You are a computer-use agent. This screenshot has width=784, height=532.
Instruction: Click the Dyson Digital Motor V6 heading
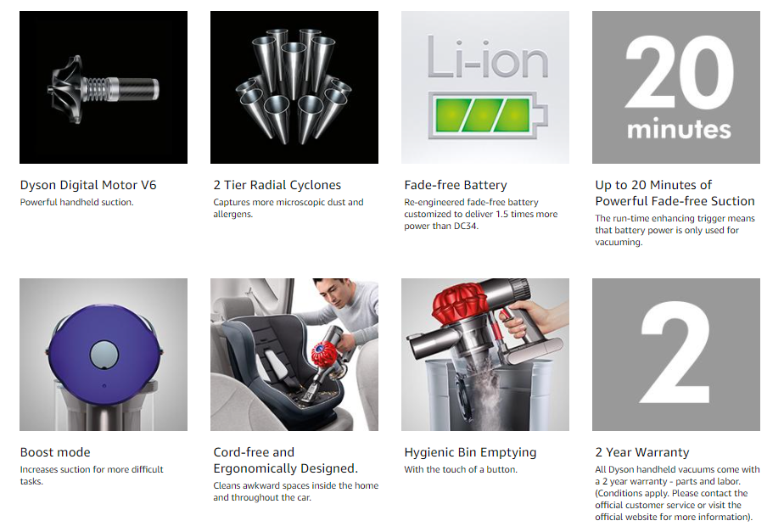(x=88, y=185)
